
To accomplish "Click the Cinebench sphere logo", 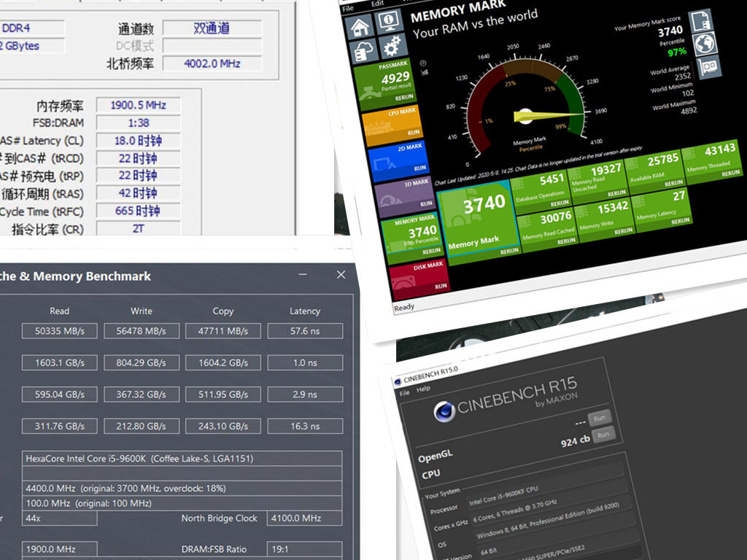I will click(444, 411).
